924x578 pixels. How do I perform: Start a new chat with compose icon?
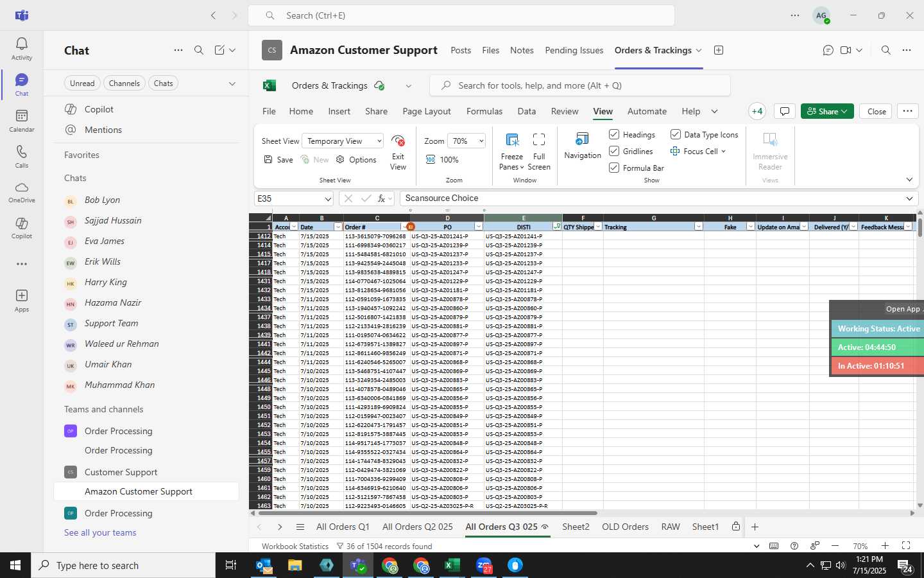coord(219,50)
